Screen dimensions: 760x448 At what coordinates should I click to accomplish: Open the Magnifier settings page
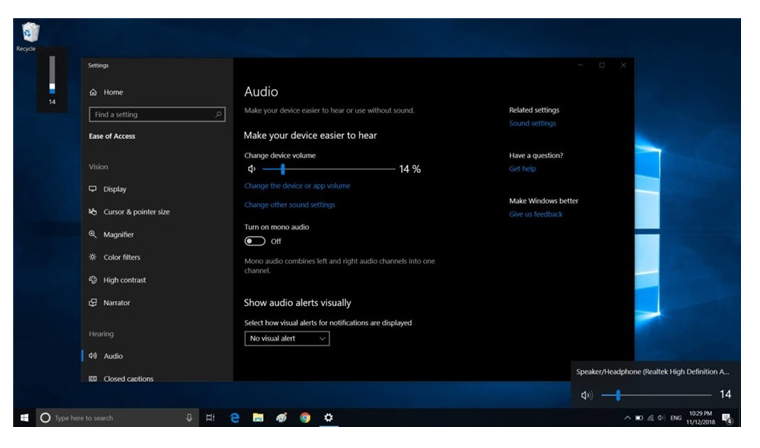pos(111,235)
